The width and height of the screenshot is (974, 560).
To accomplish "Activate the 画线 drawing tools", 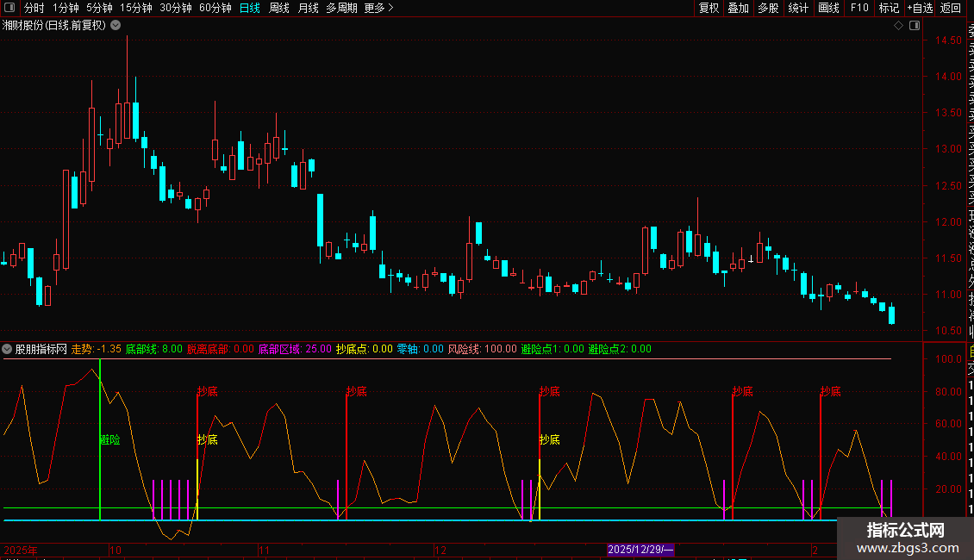I will coord(828,8).
